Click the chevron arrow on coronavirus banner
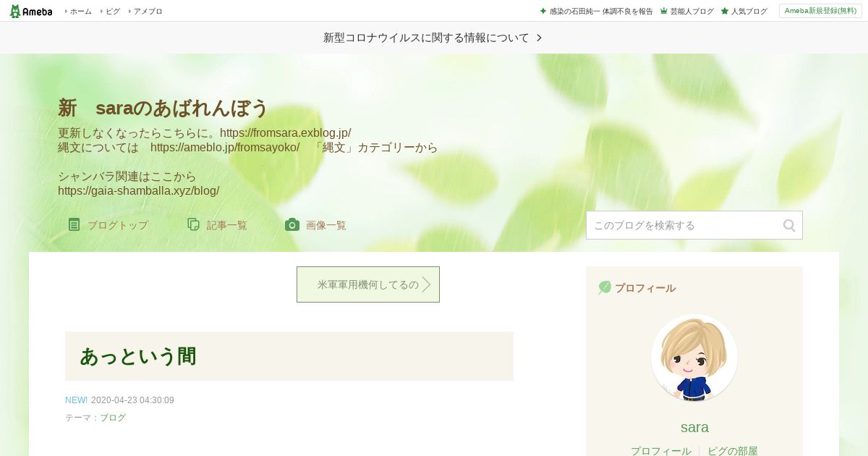The width and height of the screenshot is (868, 456). (x=539, y=38)
